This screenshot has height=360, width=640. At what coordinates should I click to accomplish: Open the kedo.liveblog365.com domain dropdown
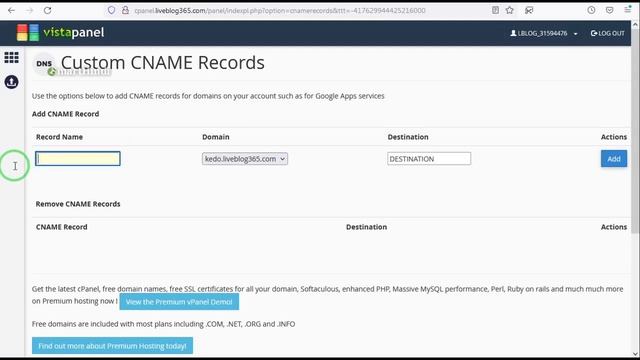[245, 159]
